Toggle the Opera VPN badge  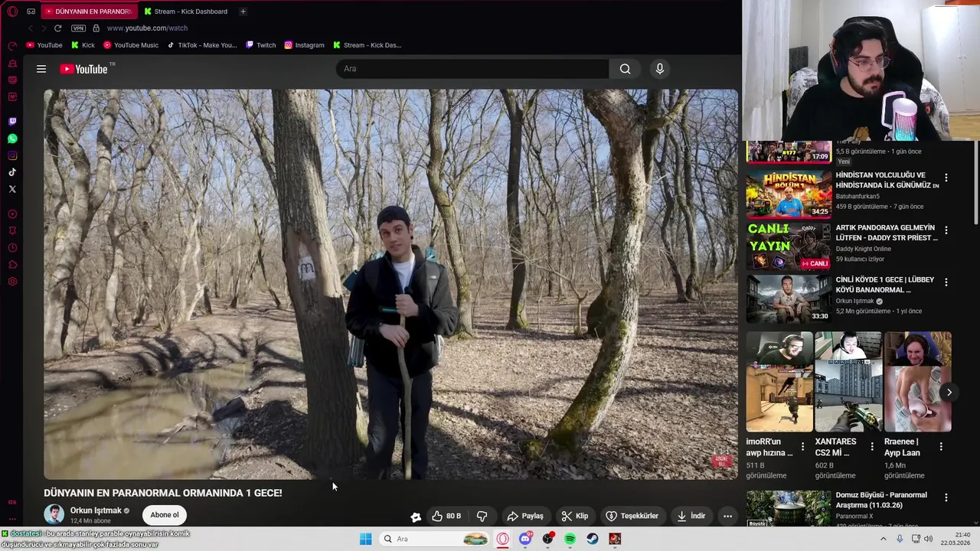tap(78, 28)
